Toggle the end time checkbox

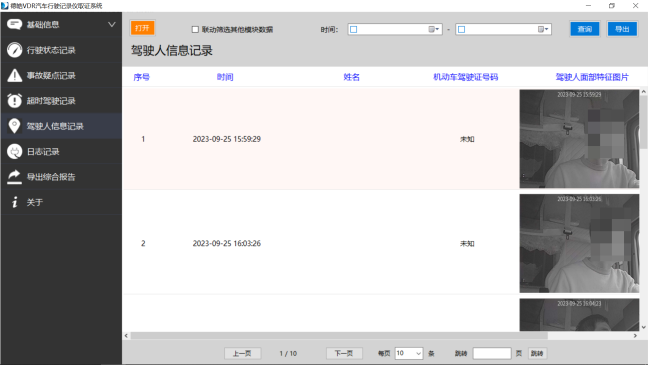pos(462,29)
